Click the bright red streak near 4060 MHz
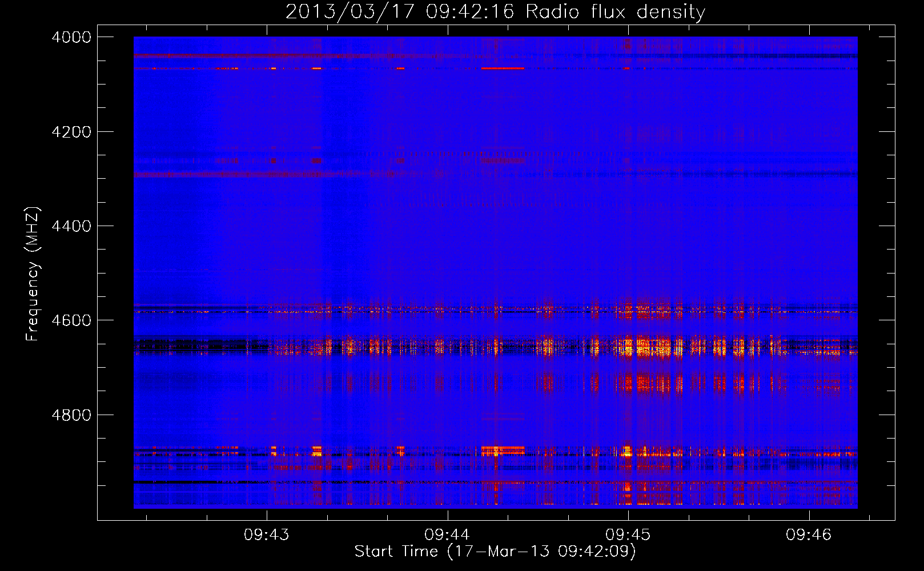The image size is (924, 571). 503,68
